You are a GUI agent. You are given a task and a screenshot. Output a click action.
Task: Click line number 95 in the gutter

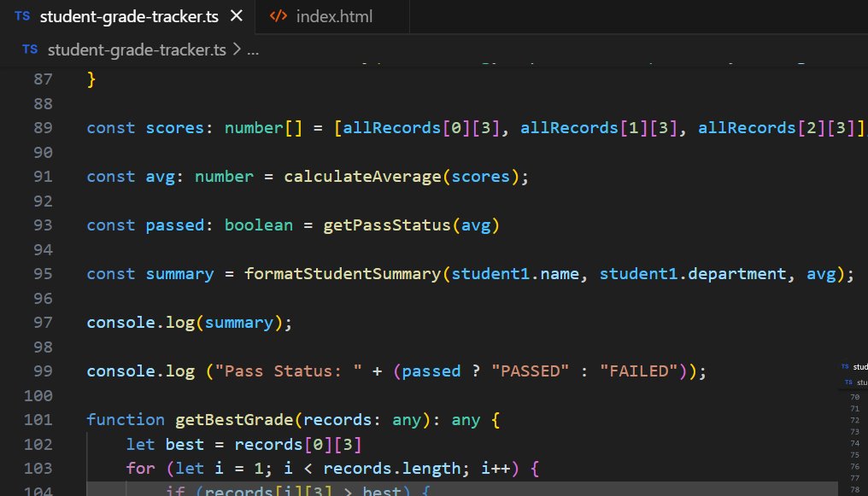(43, 274)
